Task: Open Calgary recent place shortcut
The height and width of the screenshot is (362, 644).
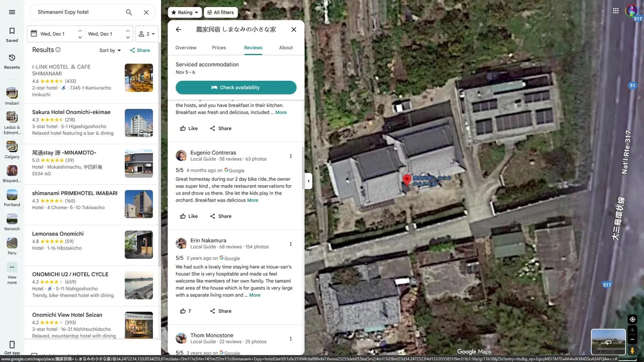Action: [x=12, y=150]
